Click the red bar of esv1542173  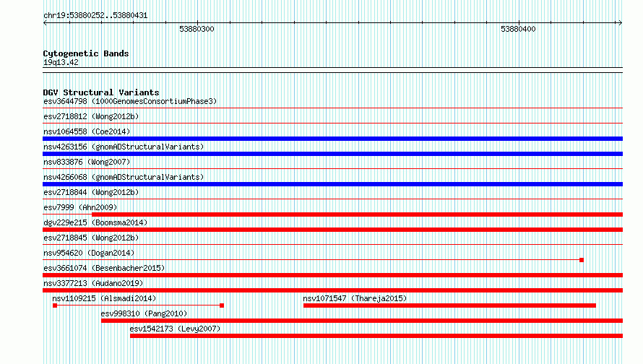tap(376, 336)
